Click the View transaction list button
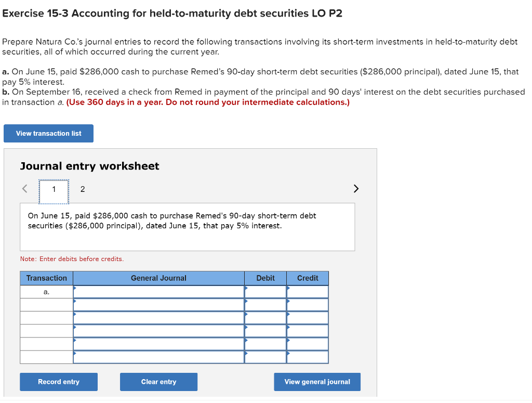532x403 pixels. [x=48, y=133]
